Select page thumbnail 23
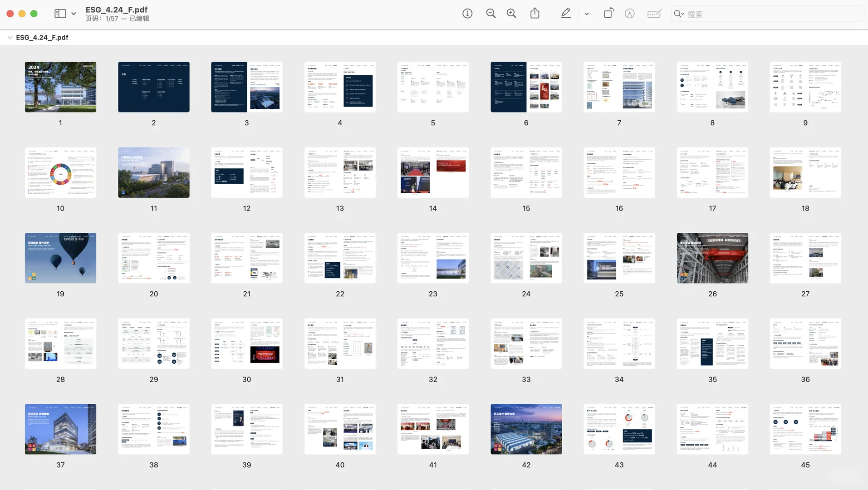 pos(433,258)
